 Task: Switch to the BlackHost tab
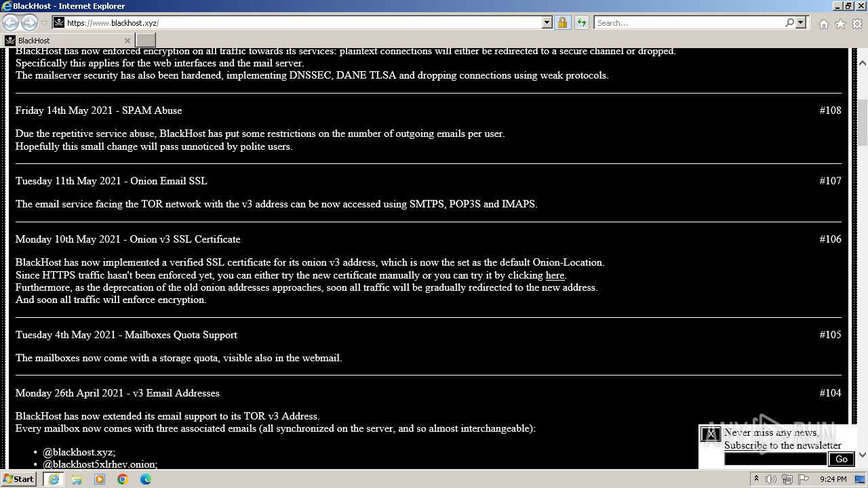pyautogui.click(x=68, y=40)
